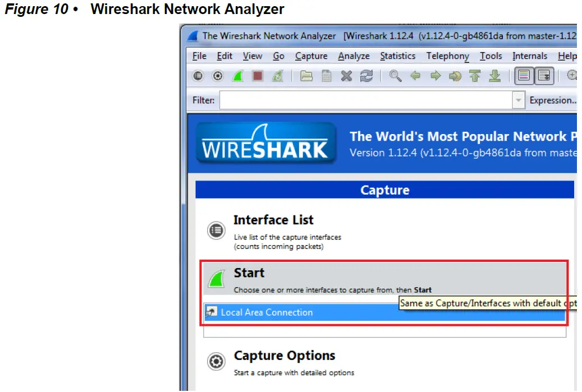Click the round icon beside Interface List
Screen dimensions: 582x392
(216, 230)
